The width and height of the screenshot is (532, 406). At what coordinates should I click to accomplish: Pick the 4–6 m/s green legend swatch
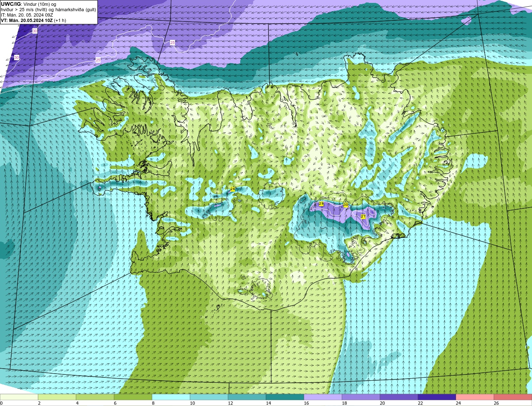coord(95,397)
